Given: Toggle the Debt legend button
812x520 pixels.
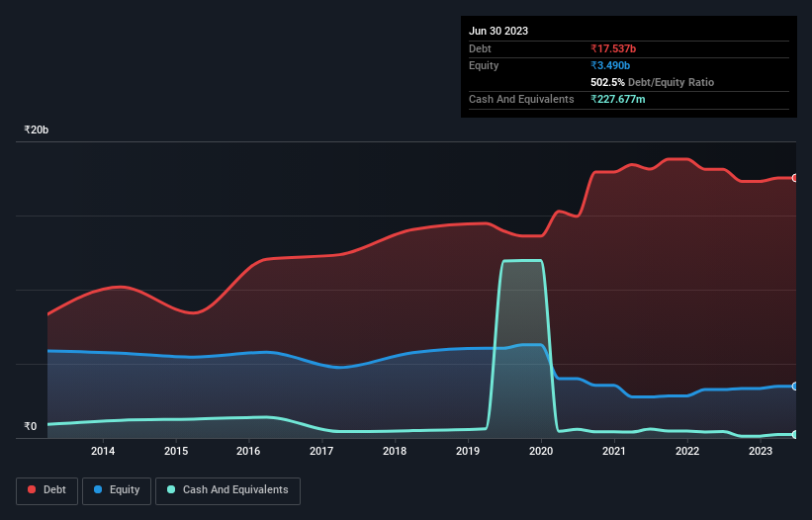Looking at the screenshot, I should coord(46,490).
